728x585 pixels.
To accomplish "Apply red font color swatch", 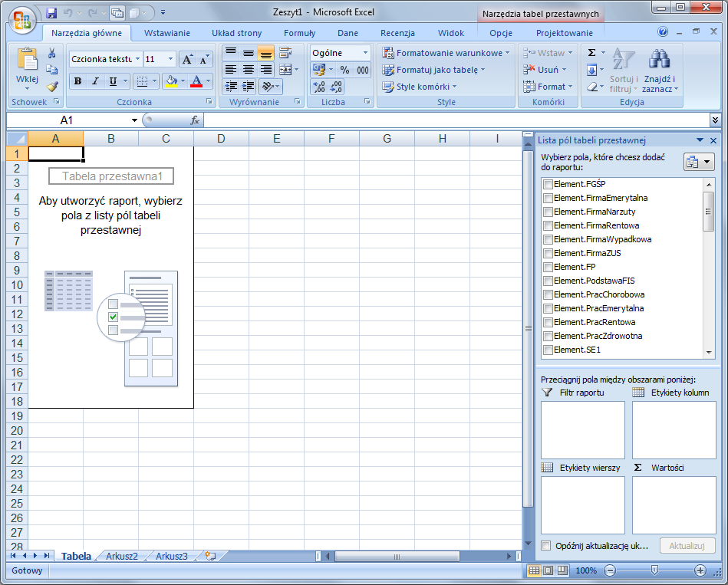I will pyautogui.click(x=196, y=81).
